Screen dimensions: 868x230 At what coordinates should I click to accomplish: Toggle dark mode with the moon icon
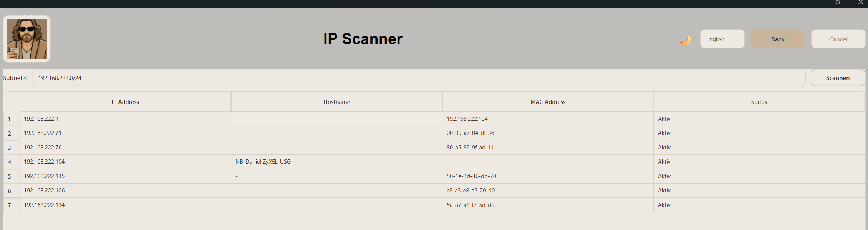point(685,40)
